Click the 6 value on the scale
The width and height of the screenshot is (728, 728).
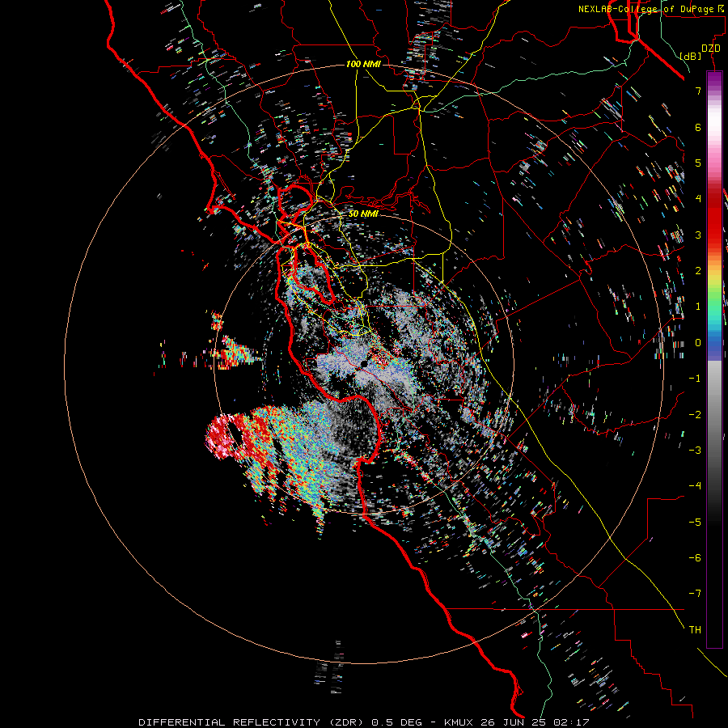coord(698,127)
